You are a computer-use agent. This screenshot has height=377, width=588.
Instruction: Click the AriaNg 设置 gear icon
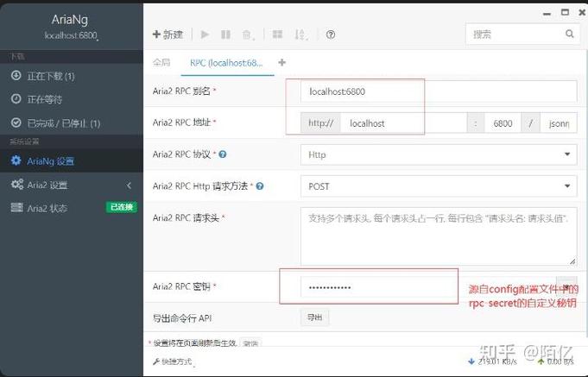16,160
